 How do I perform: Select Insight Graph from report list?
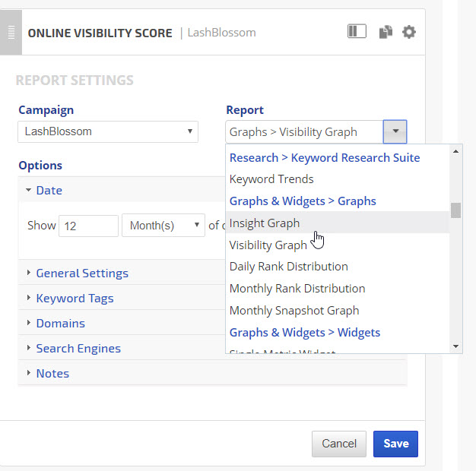tap(265, 223)
